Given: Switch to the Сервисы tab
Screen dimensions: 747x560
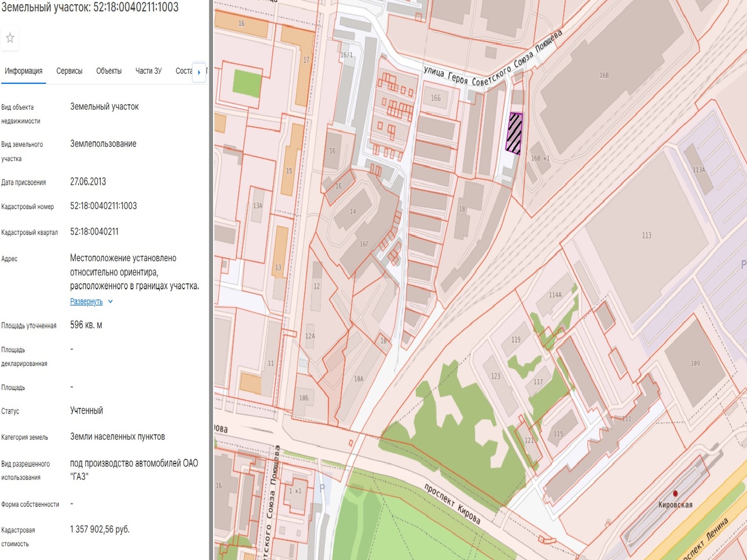Looking at the screenshot, I should (x=69, y=71).
